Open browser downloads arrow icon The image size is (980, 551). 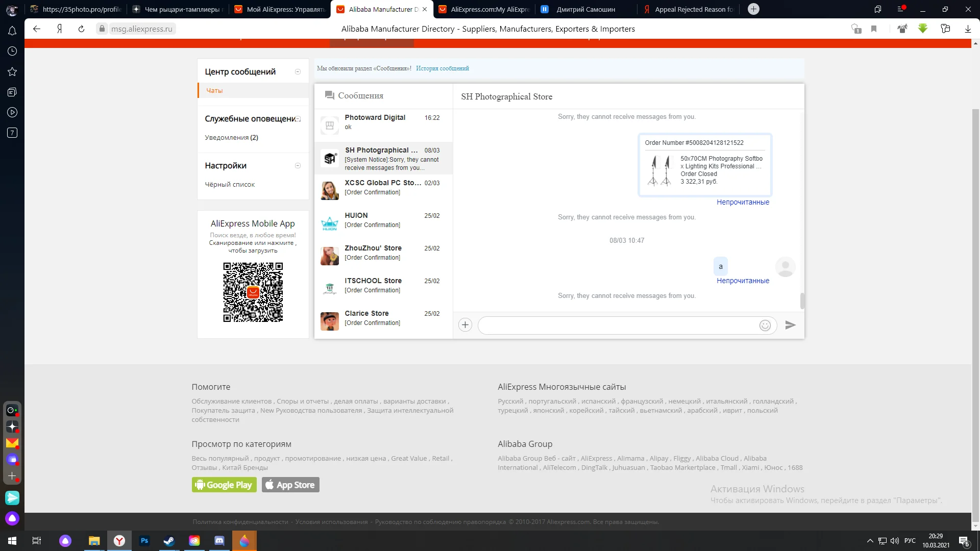[968, 29]
